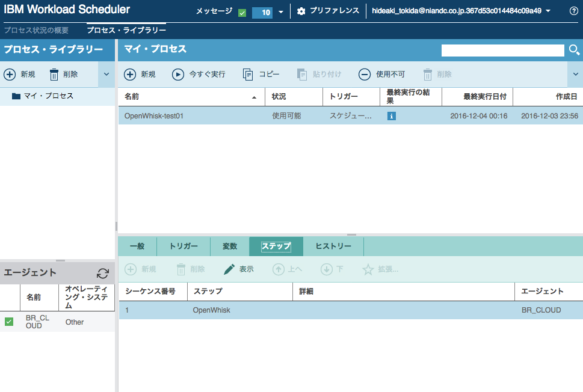Screen dimensions: 583x392
Task: Click the greyed trash icon in My Processes toolbar
Action: coord(428,75)
